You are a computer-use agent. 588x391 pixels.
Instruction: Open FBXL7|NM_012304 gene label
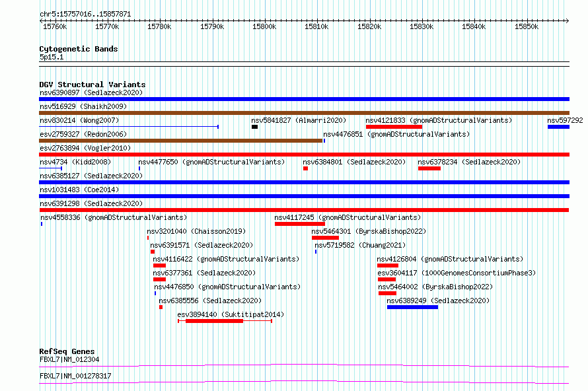coord(69,359)
